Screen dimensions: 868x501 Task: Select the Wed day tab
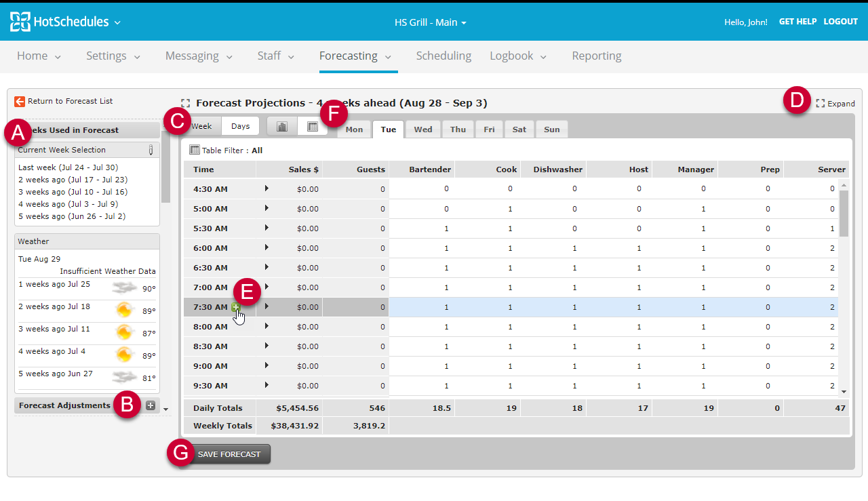[423, 129]
